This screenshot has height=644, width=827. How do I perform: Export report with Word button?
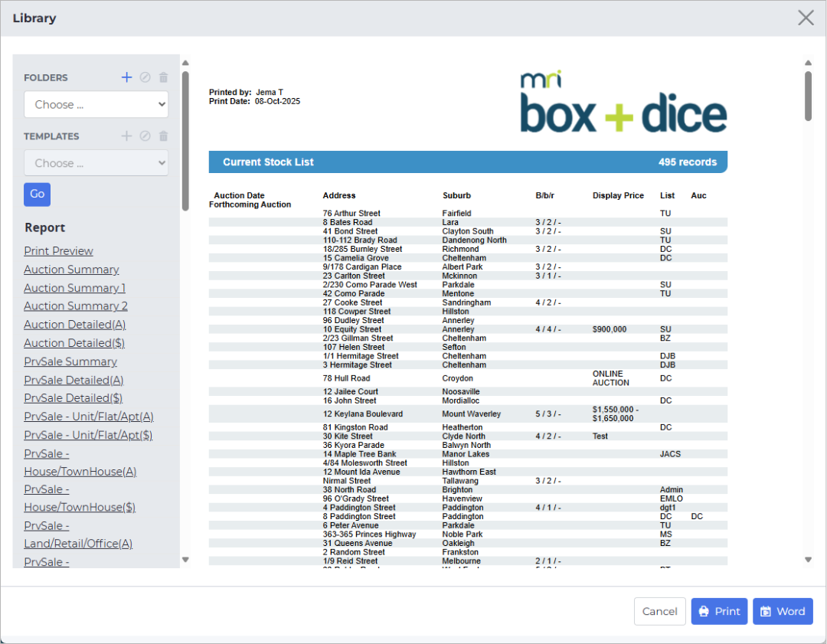click(x=782, y=611)
